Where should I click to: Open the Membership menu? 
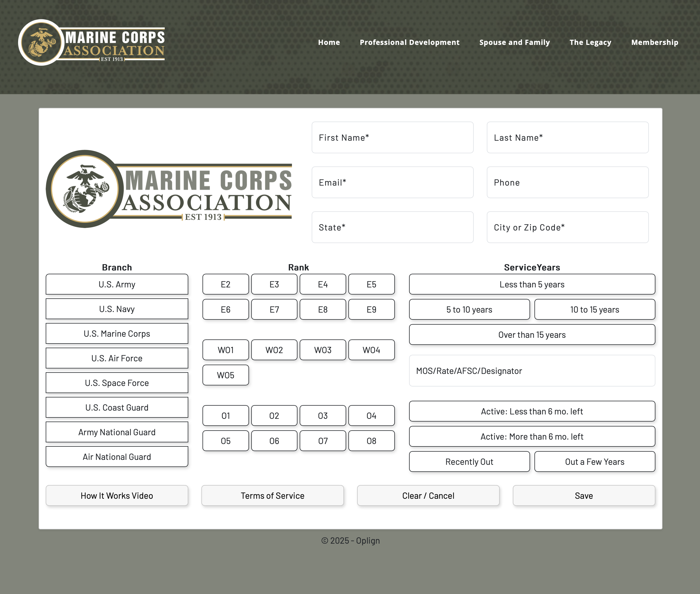click(x=655, y=42)
